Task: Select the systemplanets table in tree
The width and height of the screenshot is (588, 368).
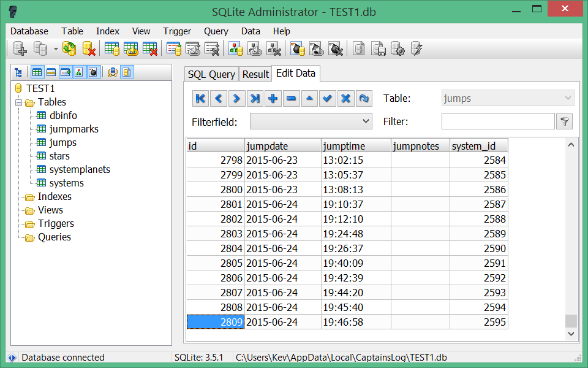Action: (x=80, y=170)
